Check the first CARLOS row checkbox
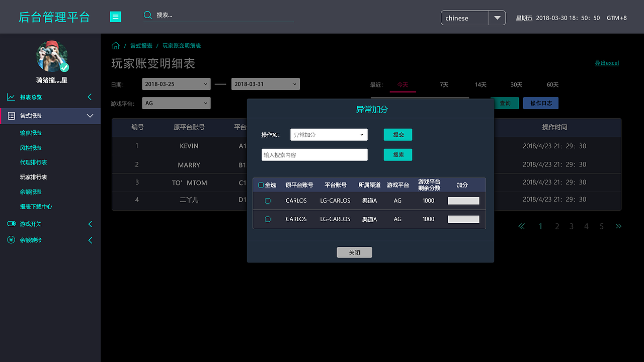Image resolution: width=644 pixels, height=362 pixels. [x=267, y=200]
